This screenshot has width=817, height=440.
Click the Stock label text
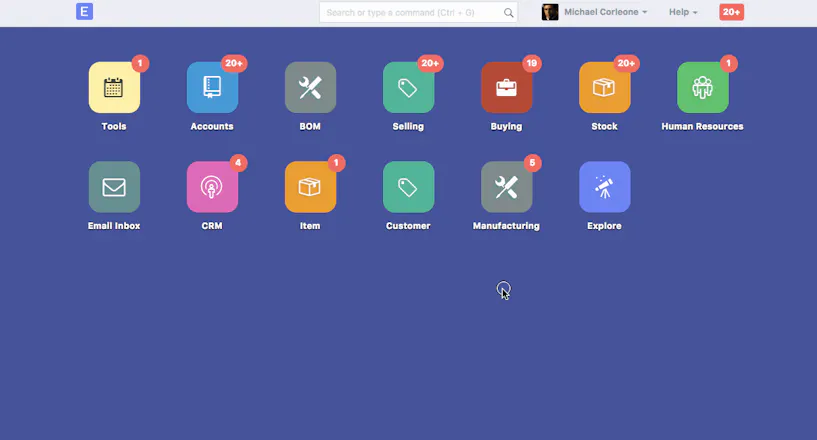pyautogui.click(x=604, y=126)
